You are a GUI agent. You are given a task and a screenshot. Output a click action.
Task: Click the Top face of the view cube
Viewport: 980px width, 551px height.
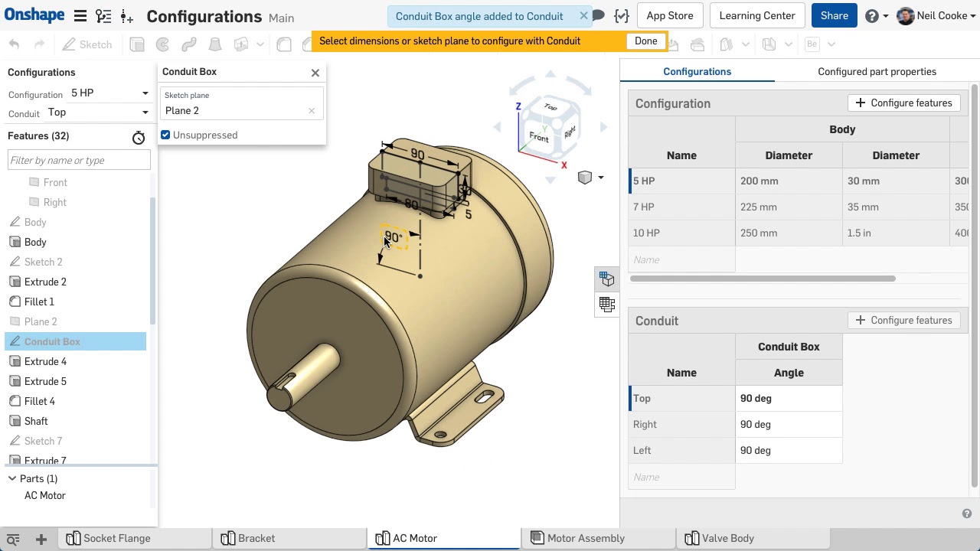point(550,107)
